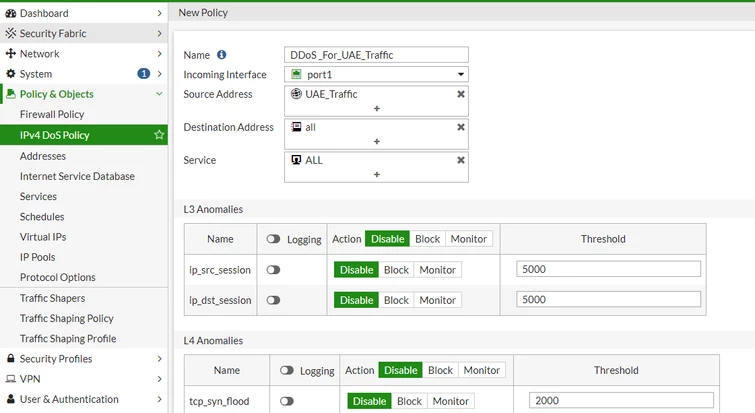
Task: Toggle logging for ip_src_session
Action: pyautogui.click(x=273, y=270)
